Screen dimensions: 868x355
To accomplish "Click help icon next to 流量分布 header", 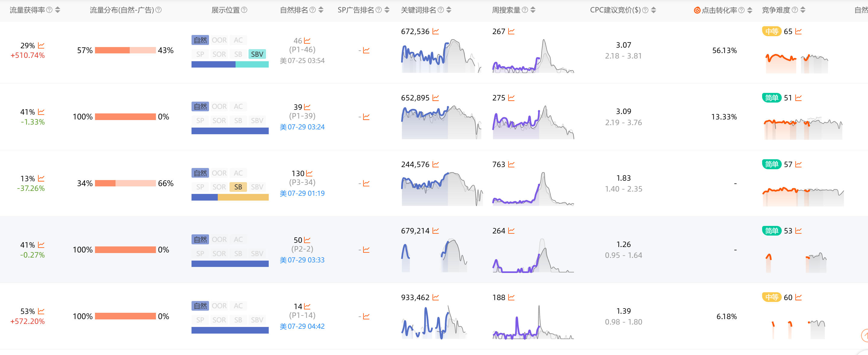I will point(158,10).
